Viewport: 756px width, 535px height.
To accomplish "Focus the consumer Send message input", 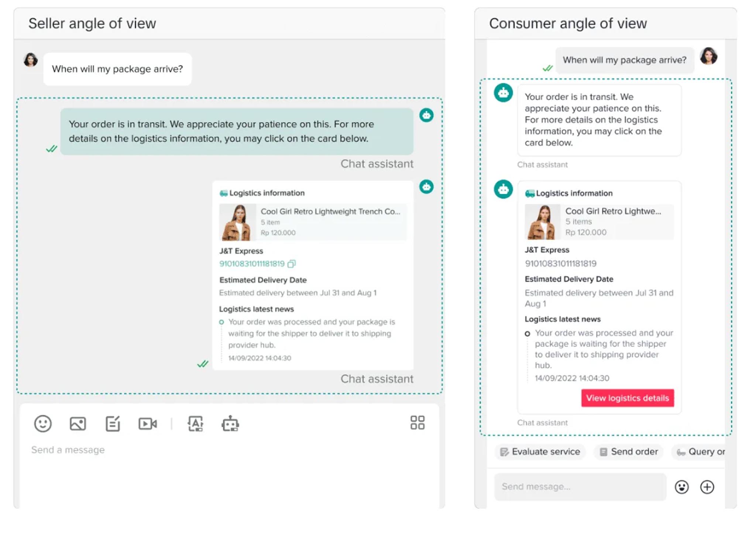I will pyautogui.click(x=580, y=487).
